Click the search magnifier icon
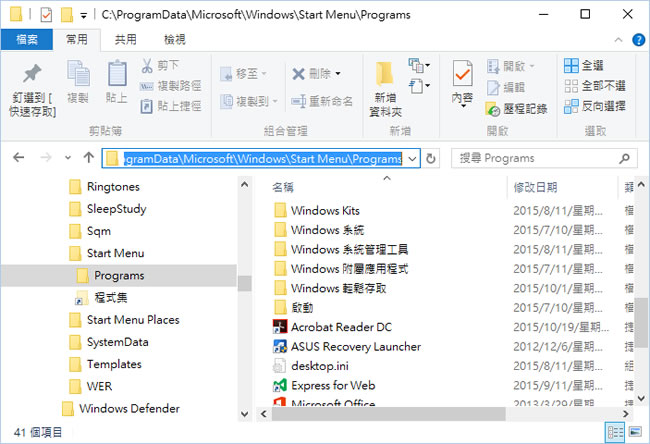 click(x=625, y=158)
